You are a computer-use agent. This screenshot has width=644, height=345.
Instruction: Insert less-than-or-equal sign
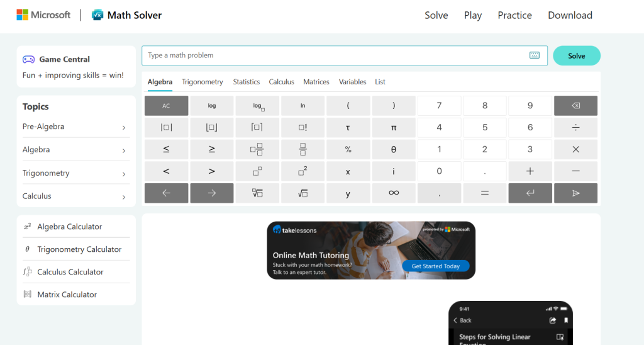click(x=166, y=149)
